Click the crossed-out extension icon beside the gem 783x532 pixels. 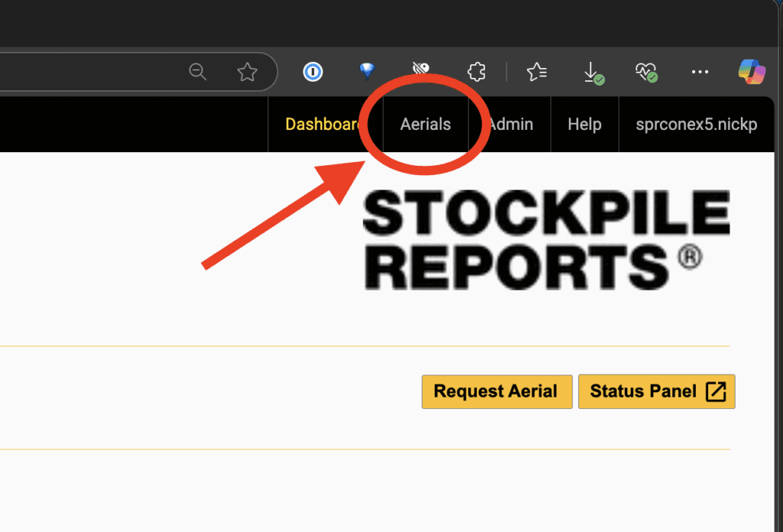421,72
